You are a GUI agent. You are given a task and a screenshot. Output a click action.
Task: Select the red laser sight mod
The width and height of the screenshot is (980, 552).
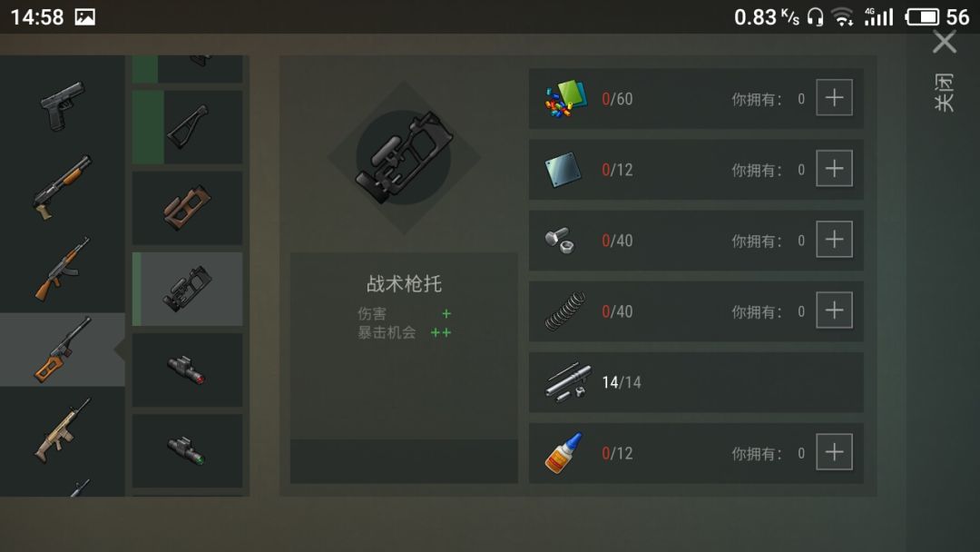[188, 370]
